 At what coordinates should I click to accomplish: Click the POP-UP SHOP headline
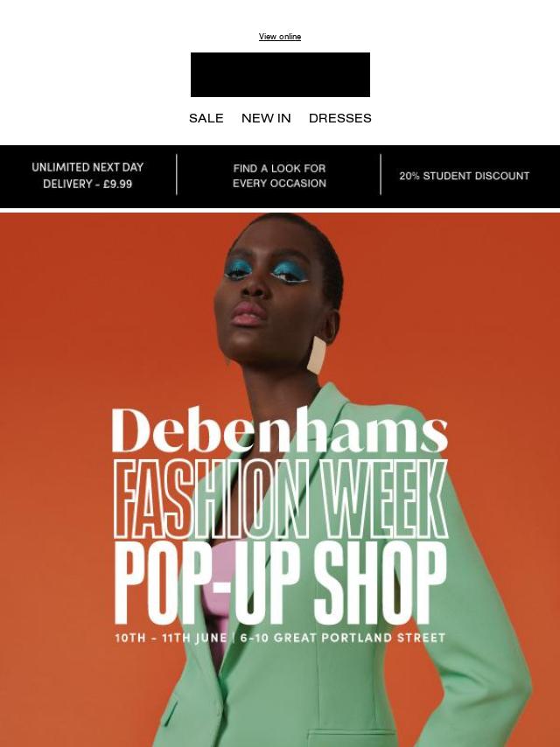point(280,583)
